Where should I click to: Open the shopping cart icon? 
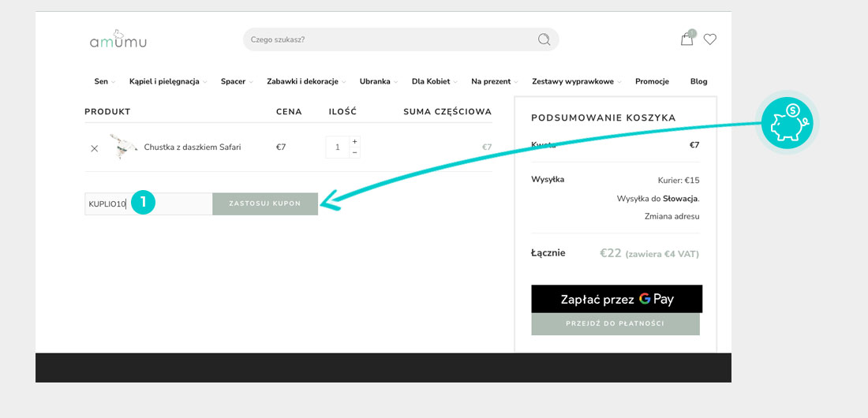click(x=687, y=39)
